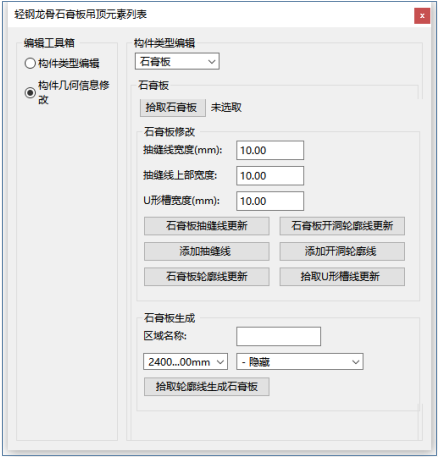The width and height of the screenshot is (438, 458).
Task: Click the 添加开洞轮廓线 button
Action: tap(342, 251)
